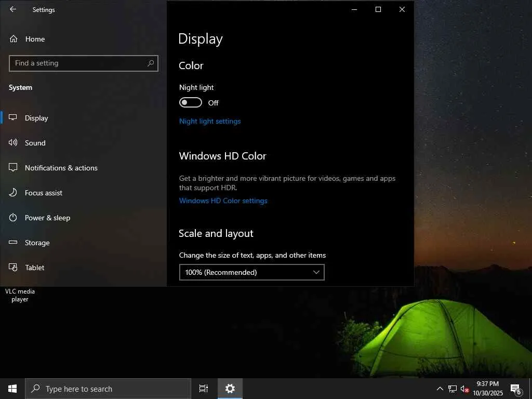The width and height of the screenshot is (532, 399).
Task: Open Windows HD Color settings link
Action: click(223, 201)
